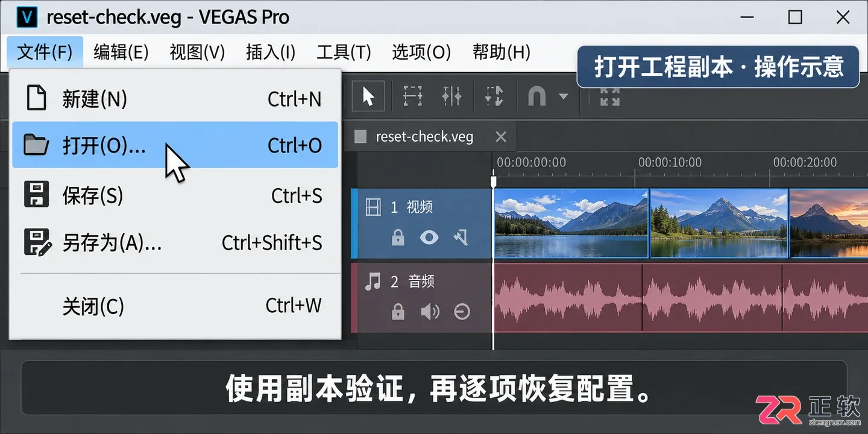Click the dashed arrows shuffle tool icon
The width and height of the screenshot is (868, 434).
pos(494,96)
